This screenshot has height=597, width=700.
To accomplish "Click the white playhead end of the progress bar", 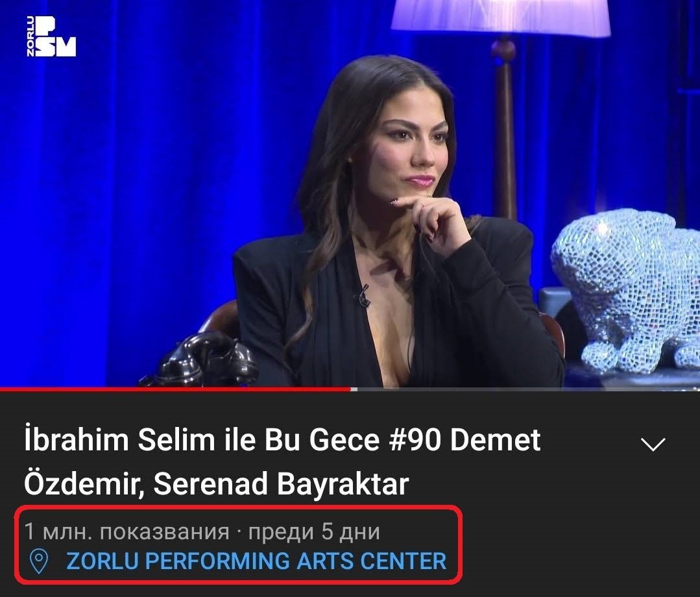I will pyautogui.click(x=353, y=389).
